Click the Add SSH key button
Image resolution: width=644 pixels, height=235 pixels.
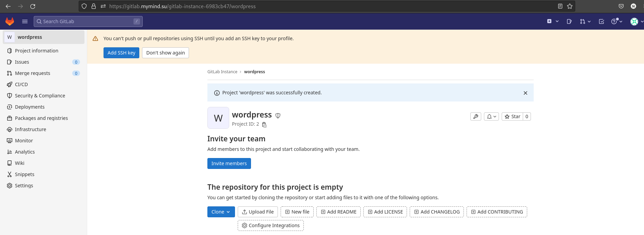click(x=121, y=53)
